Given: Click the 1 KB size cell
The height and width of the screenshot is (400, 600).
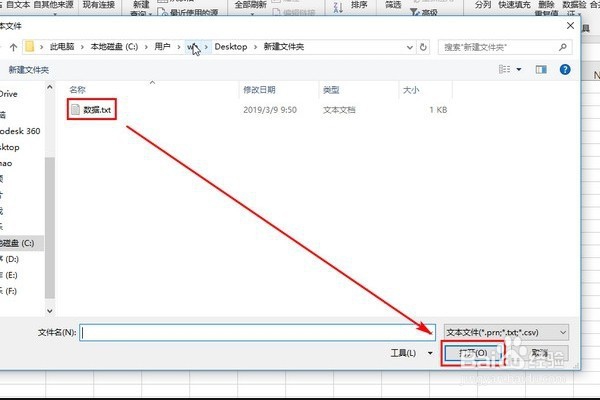Looking at the screenshot, I should pos(438,110).
